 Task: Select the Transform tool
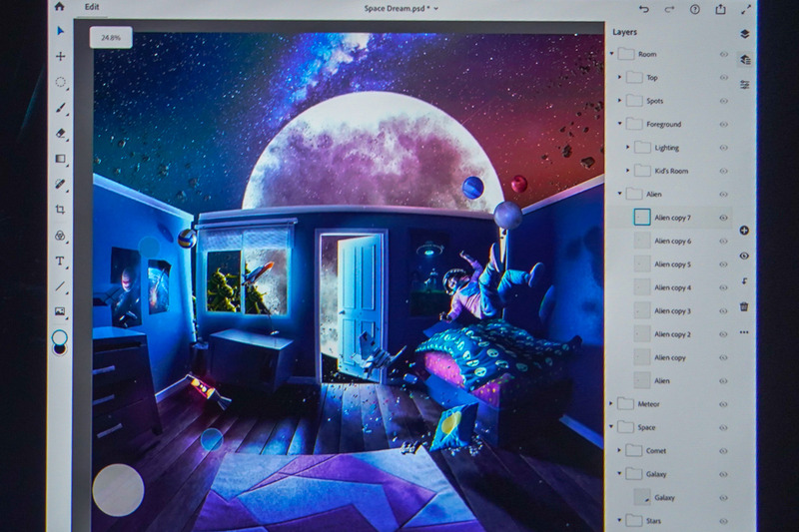tap(60, 56)
